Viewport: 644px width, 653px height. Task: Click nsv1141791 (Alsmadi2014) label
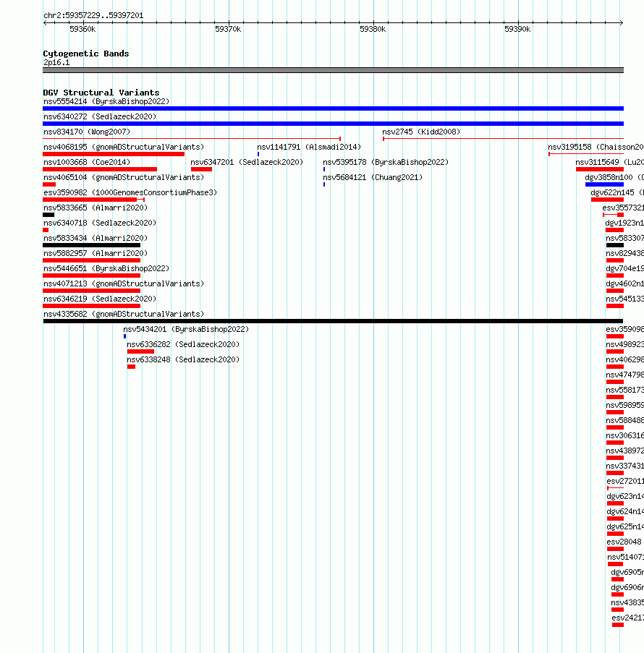309,147
